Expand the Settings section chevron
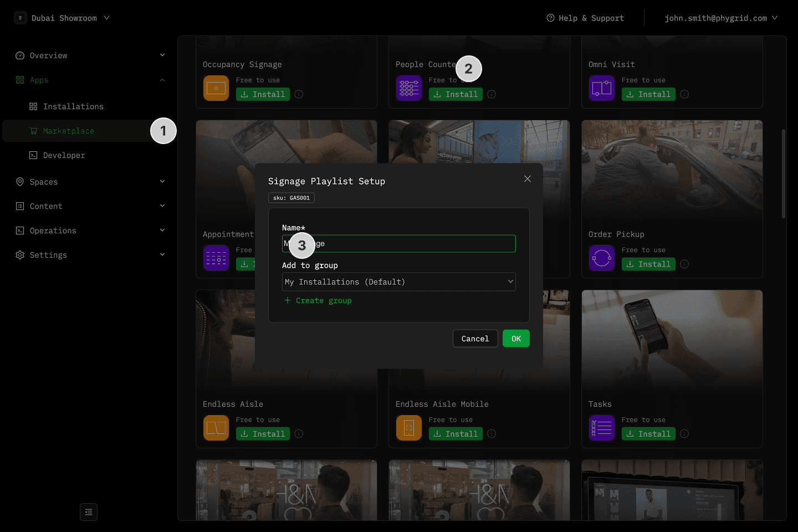This screenshot has height=532, width=798. pyautogui.click(x=162, y=254)
